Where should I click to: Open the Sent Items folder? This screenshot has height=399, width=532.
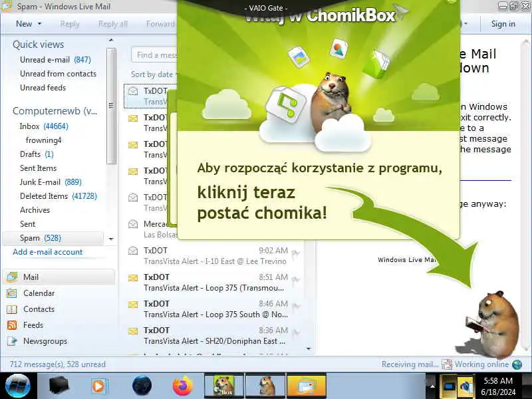38,168
